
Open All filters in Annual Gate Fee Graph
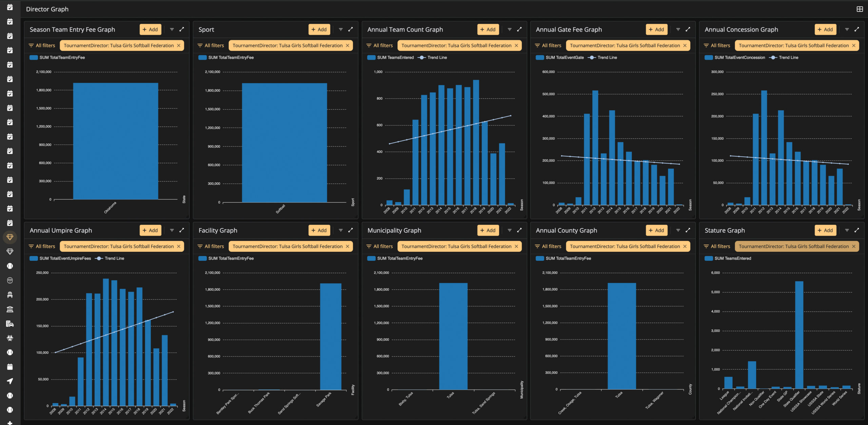coord(548,45)
